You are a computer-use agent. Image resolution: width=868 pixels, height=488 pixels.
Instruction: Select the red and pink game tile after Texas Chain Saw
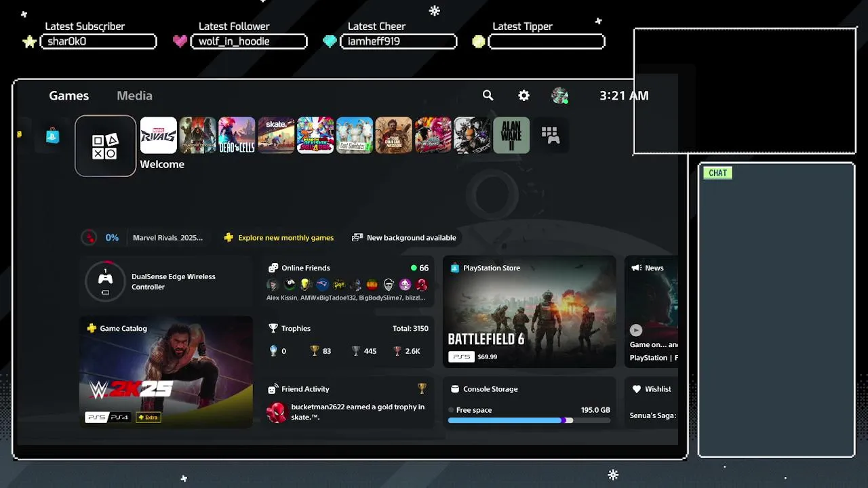tap(433, 136)
